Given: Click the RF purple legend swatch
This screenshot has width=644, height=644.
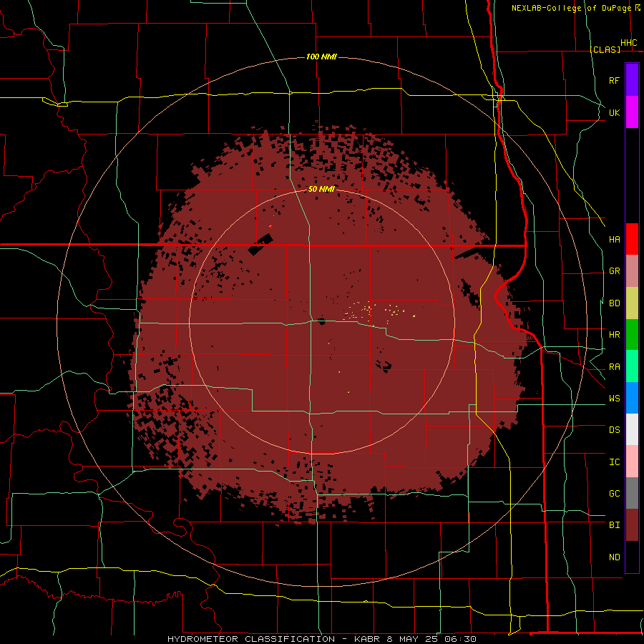Looking at the screenshot, I should (632, 80).
